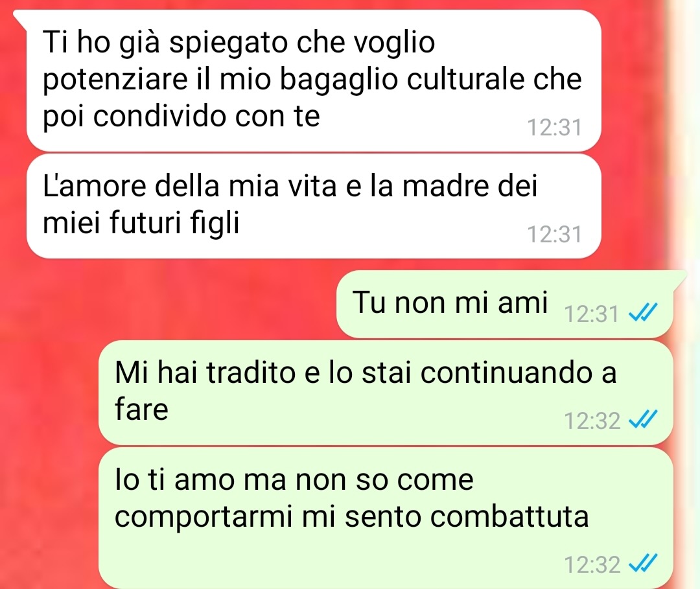The image size is (700, 589).
Task: Select the 'Ti ho già spiegato' message bubble
Action: click(x=314, y=80)
